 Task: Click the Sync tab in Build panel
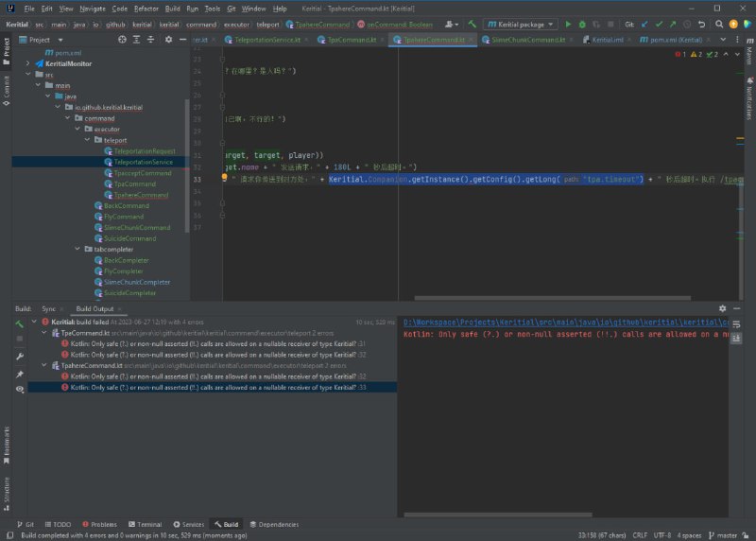tap(48, 308)
